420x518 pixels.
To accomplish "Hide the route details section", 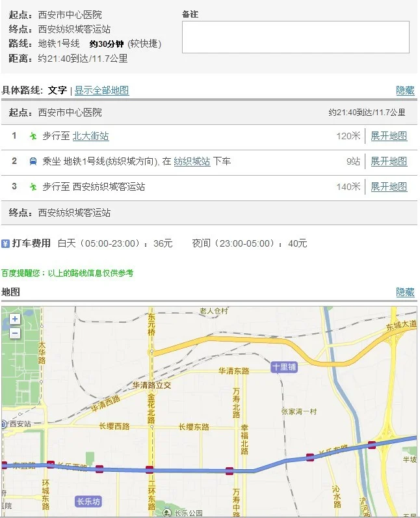I will click(x=405, y=90).
